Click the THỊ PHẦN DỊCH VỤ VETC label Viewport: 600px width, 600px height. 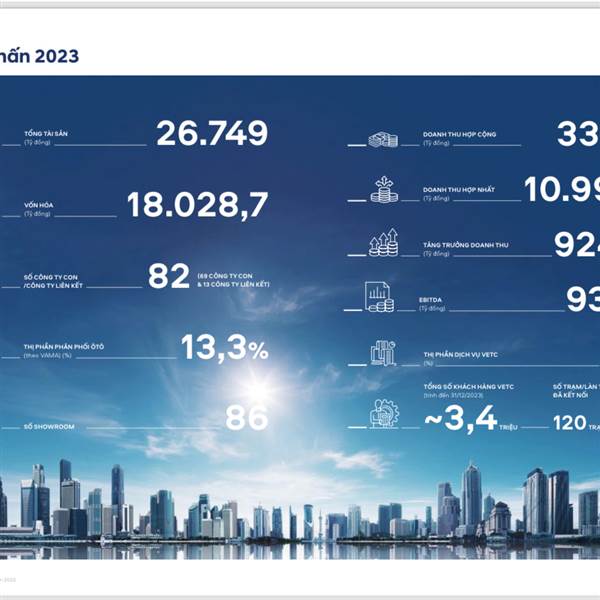[461, 355]
